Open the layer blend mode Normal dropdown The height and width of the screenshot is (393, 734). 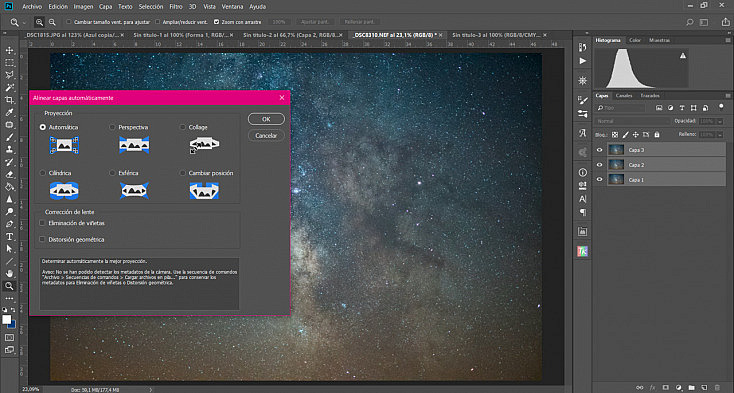[633, 121]
